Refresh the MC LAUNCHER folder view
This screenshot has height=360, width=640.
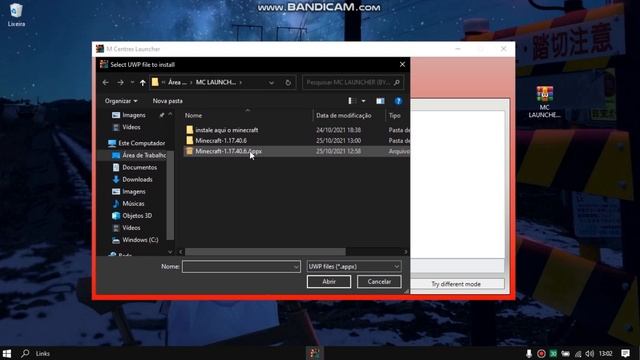[x=288, y=82]
